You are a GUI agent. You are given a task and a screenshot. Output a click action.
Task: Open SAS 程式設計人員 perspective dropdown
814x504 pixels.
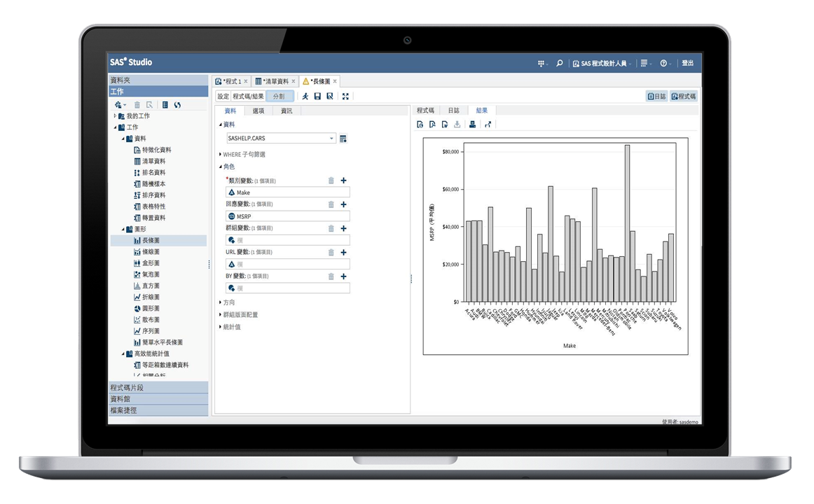pyautogui.click(x=602, y=63)
